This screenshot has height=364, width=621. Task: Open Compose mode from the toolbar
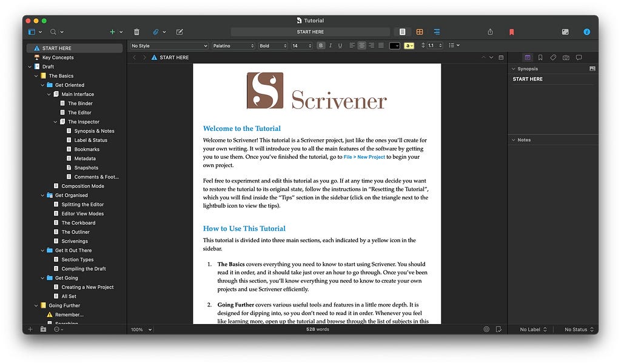[565, 32]
